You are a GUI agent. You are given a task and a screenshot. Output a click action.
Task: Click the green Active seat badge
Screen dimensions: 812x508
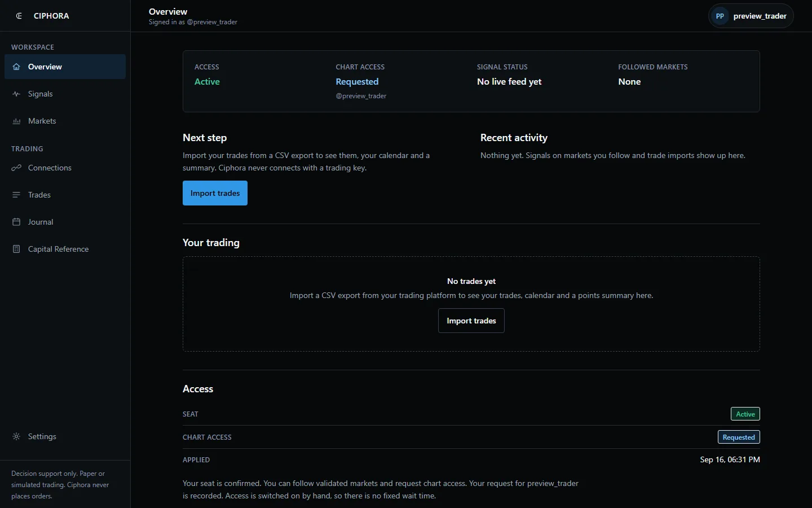[745, 414]
